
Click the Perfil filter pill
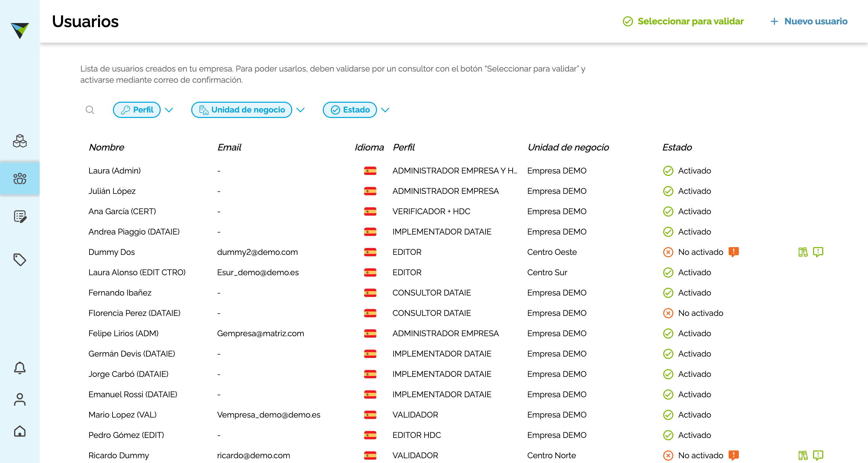137,110
